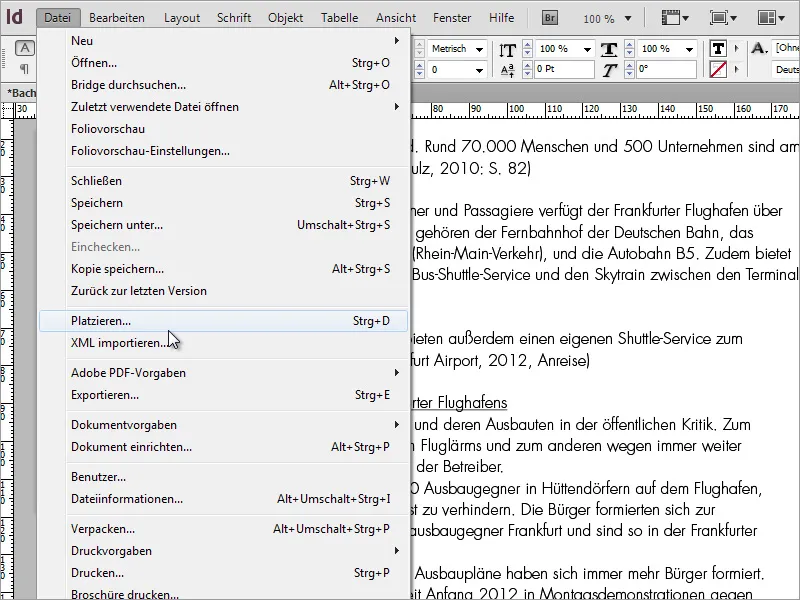Open the Tabelle menu
This screenshot has width=800, height=600.
click(339, 18)
